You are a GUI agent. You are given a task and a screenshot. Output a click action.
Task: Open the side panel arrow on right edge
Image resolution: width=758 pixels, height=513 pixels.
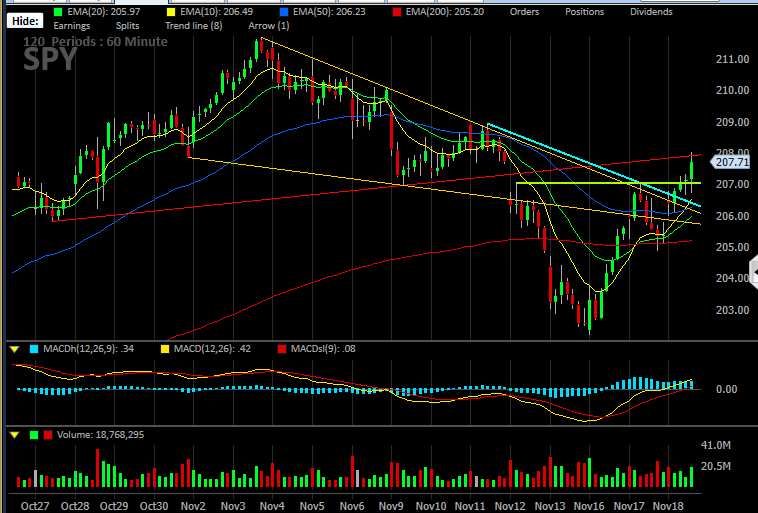(754, 273)
